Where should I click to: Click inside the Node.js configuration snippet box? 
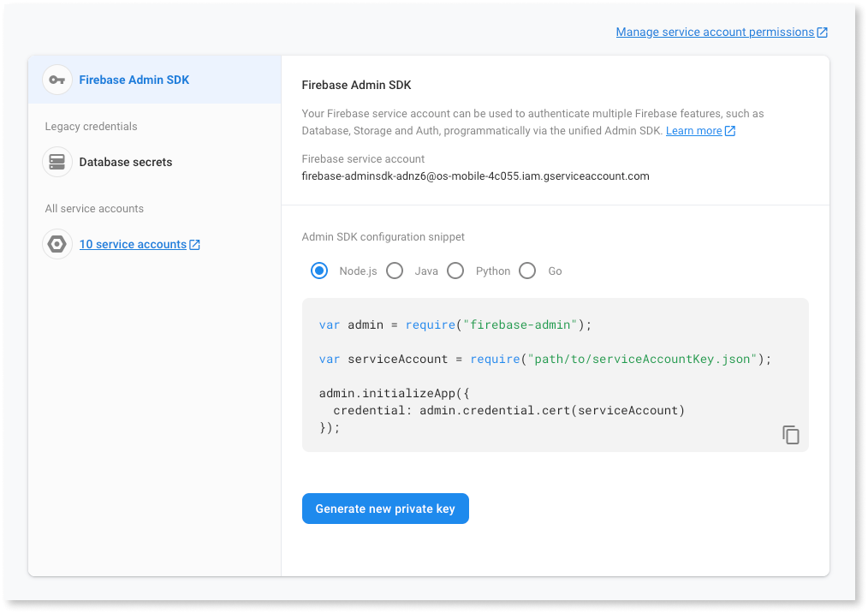pyautogui.click(x=555, y=374)
